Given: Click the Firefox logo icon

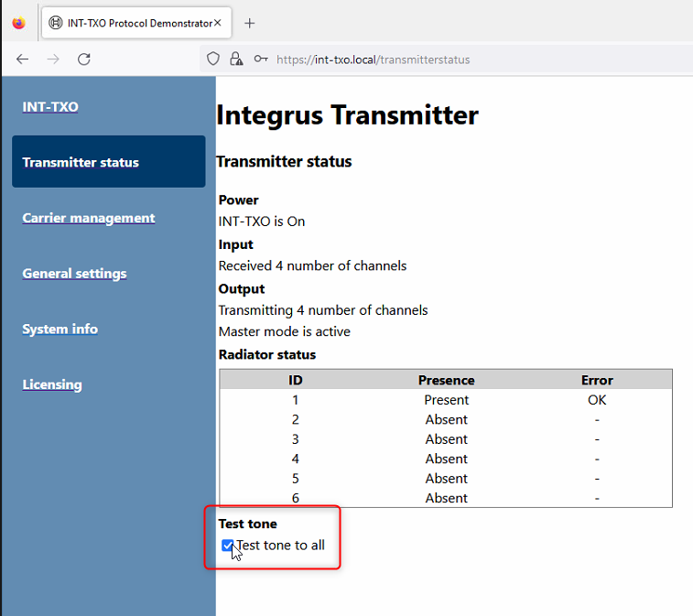Looking at the screenshot, I should 19,23.
